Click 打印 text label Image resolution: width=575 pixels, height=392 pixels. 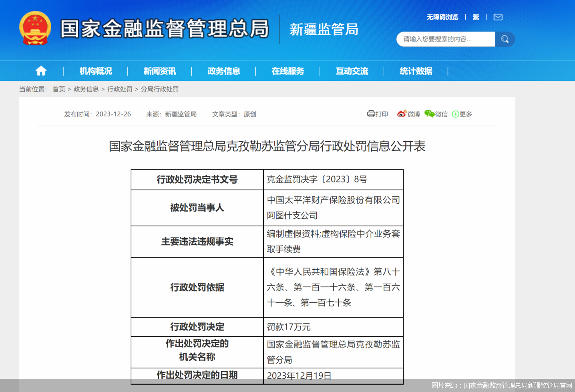tap(382, 114)
